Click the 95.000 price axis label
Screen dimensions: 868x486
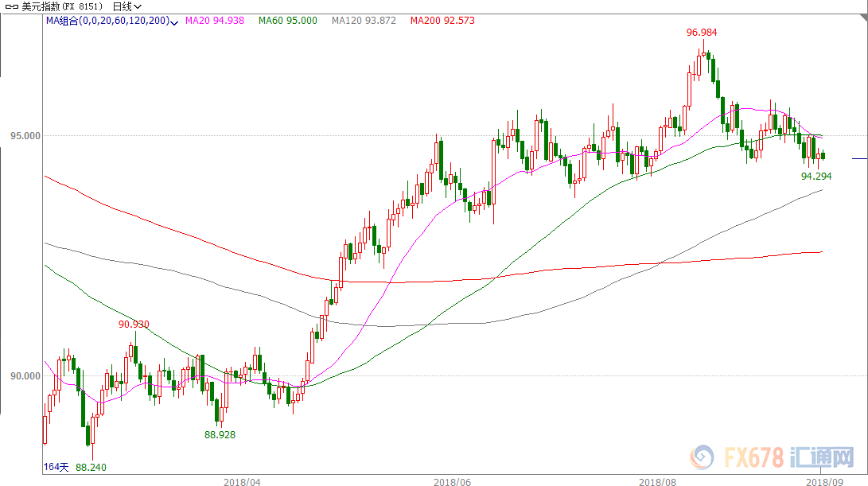25,135
